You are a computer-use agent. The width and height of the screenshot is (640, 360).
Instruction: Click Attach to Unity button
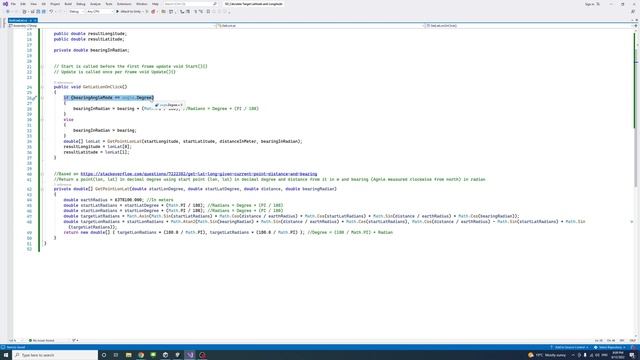pyautogui.click(x=129, y=12)
